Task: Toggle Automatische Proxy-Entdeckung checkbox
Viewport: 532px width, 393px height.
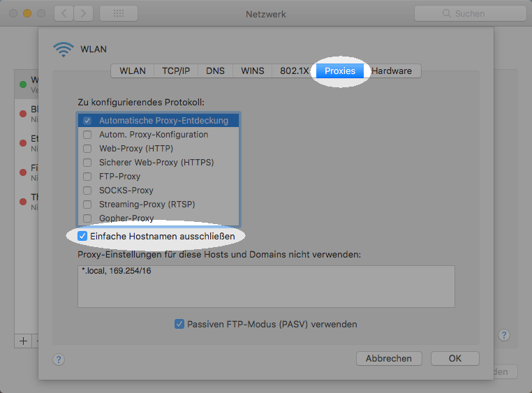Action: point(88,121)
